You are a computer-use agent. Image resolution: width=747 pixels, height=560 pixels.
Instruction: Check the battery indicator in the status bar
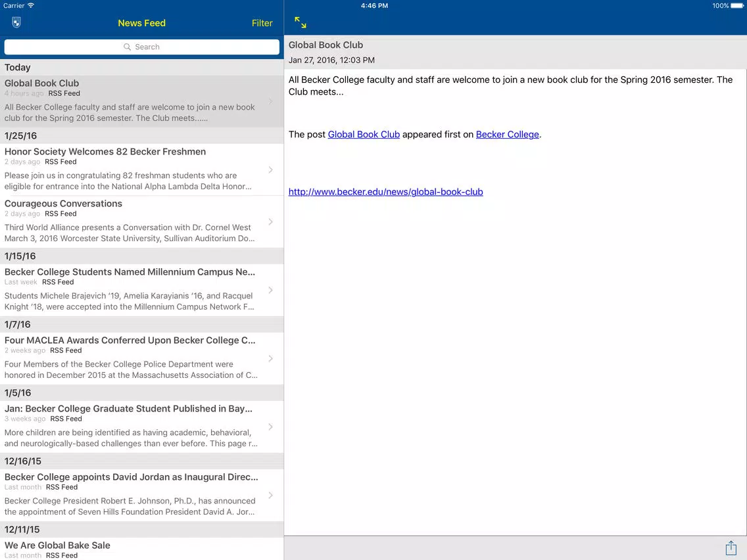736,6
